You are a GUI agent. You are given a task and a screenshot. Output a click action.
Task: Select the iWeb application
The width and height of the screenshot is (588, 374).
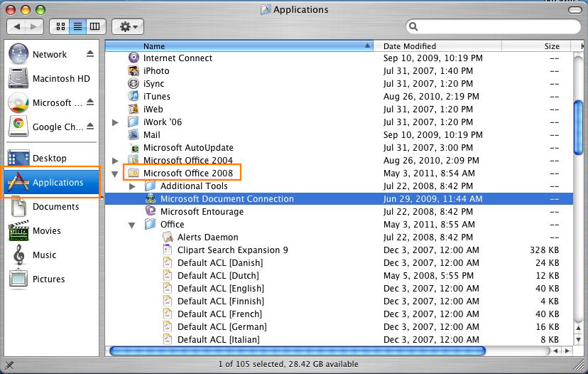click(145, 109)
